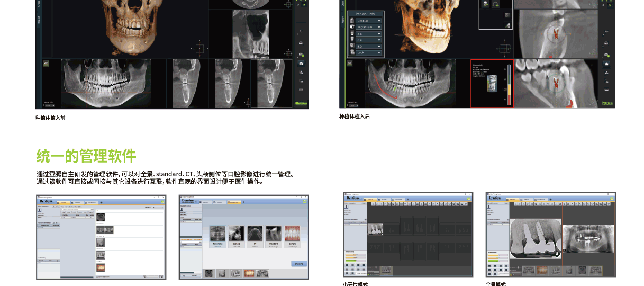Open the Acquisition tab in left management window
This screenshot has width=644, height=286.
click(90, 202)
